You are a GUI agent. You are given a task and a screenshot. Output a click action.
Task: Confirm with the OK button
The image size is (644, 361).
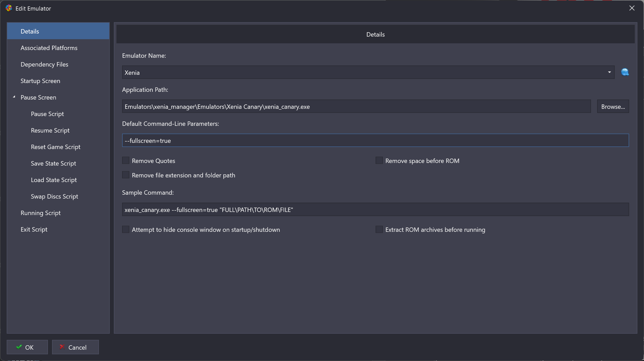tap(27, 347)
